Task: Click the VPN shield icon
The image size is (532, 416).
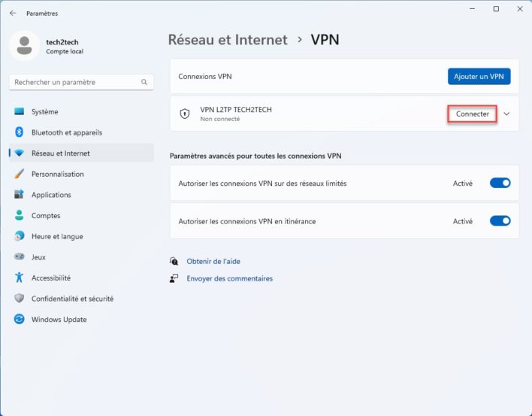Action: coord(185,114)
